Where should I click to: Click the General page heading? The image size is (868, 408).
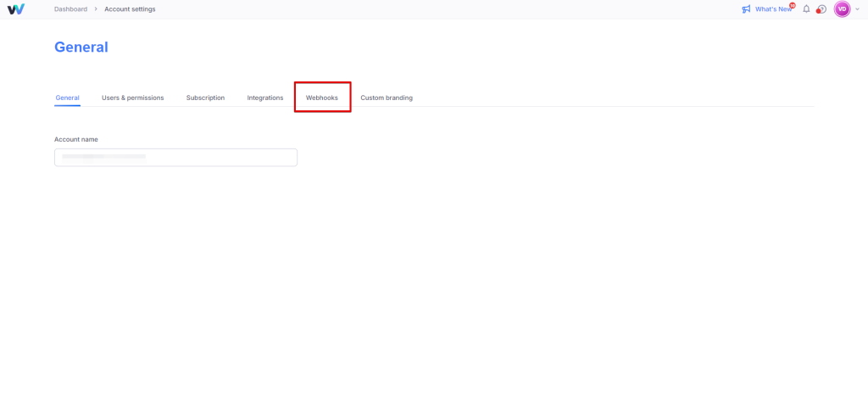pos(81,48)
